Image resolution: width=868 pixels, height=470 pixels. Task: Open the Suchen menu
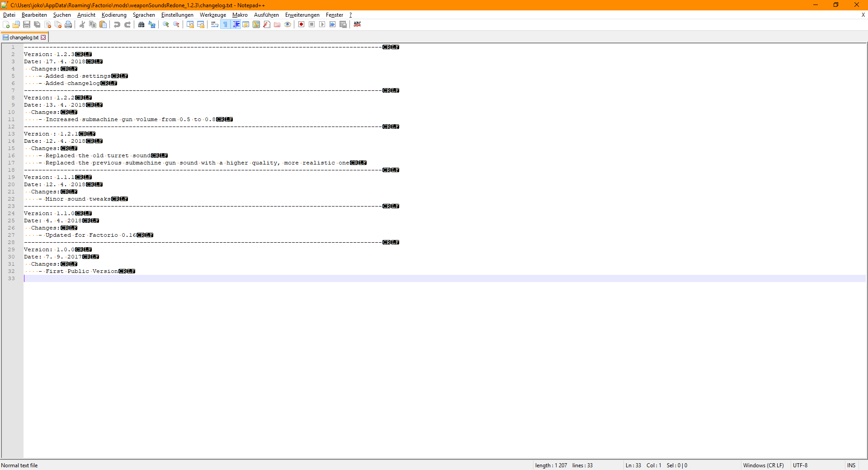tap(62, 15)
